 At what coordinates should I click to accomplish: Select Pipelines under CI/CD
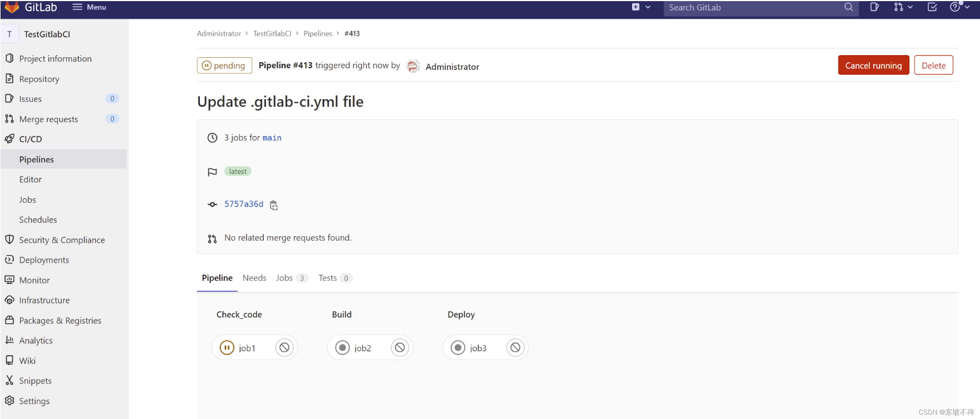(x=64, y=159)
